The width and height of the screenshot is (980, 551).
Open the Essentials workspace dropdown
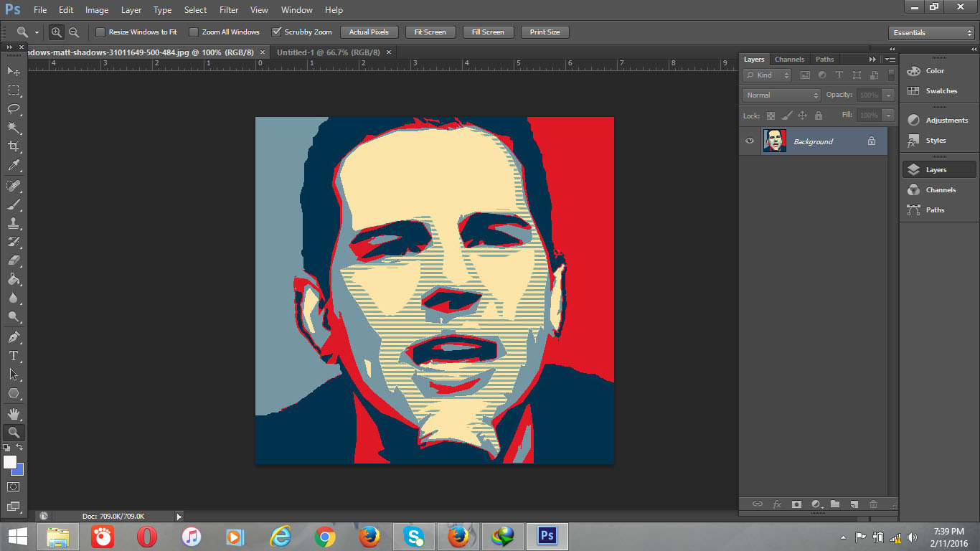931,33
